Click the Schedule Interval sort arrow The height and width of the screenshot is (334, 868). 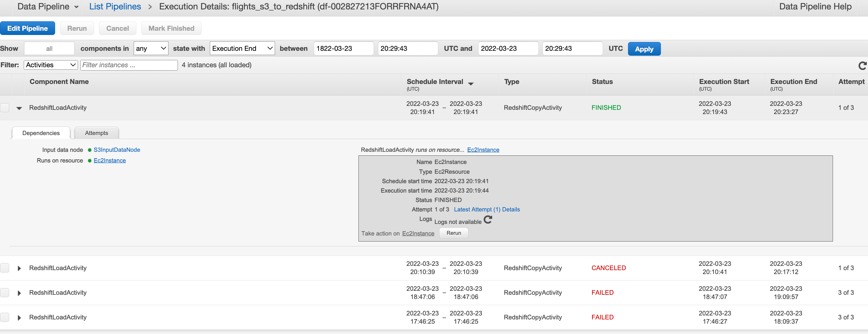[x=471, y=83]
